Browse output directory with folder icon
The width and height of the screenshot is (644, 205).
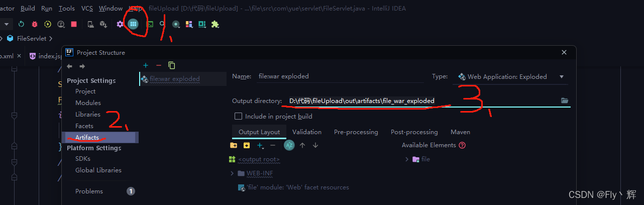565,100
